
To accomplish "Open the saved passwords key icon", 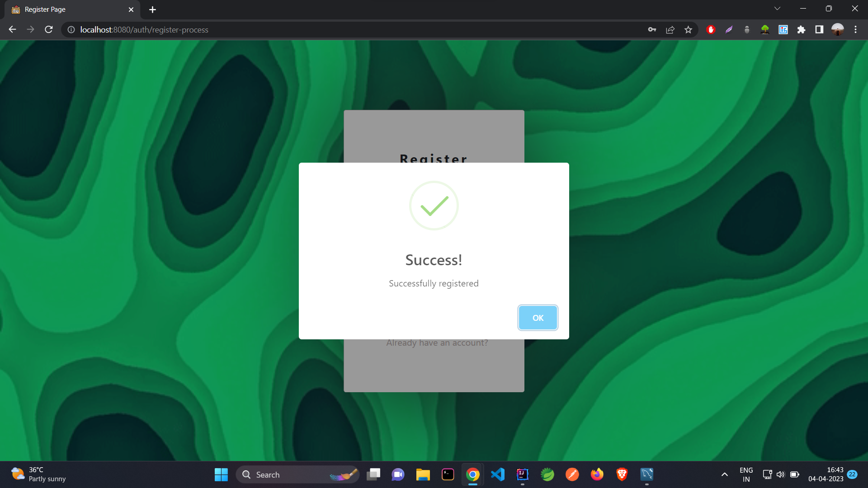I will coord(652,30).
